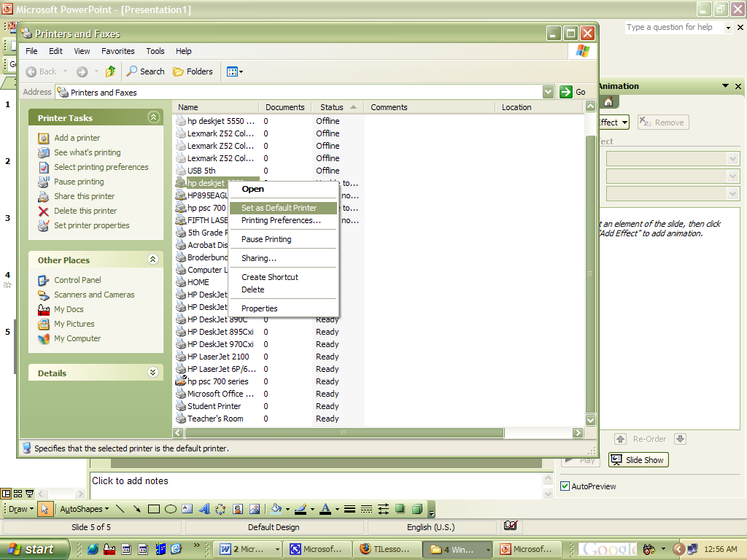Screen dimensions: 747x560
Task: Open Control Panel from Other Places
Action: click(x=77, y=280)
